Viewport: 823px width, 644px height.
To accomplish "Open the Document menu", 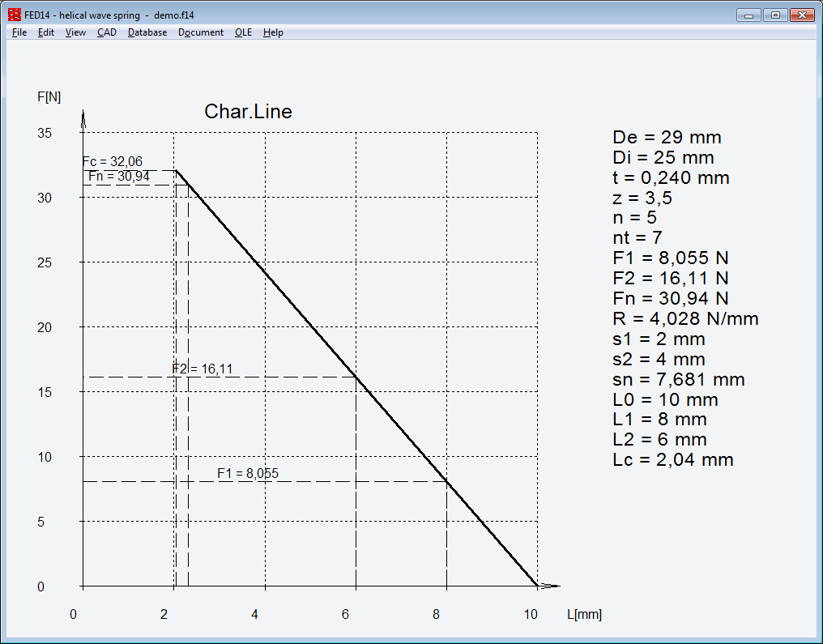I will pos(201,32).
